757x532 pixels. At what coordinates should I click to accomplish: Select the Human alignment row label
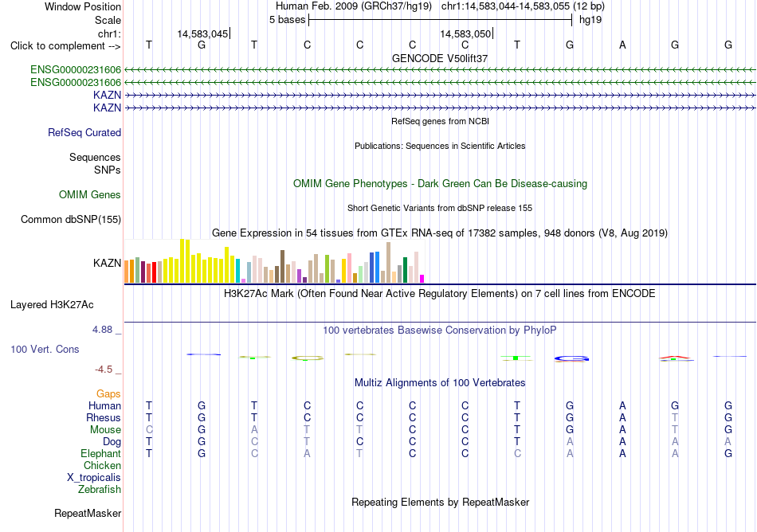(x=104, y=405)
